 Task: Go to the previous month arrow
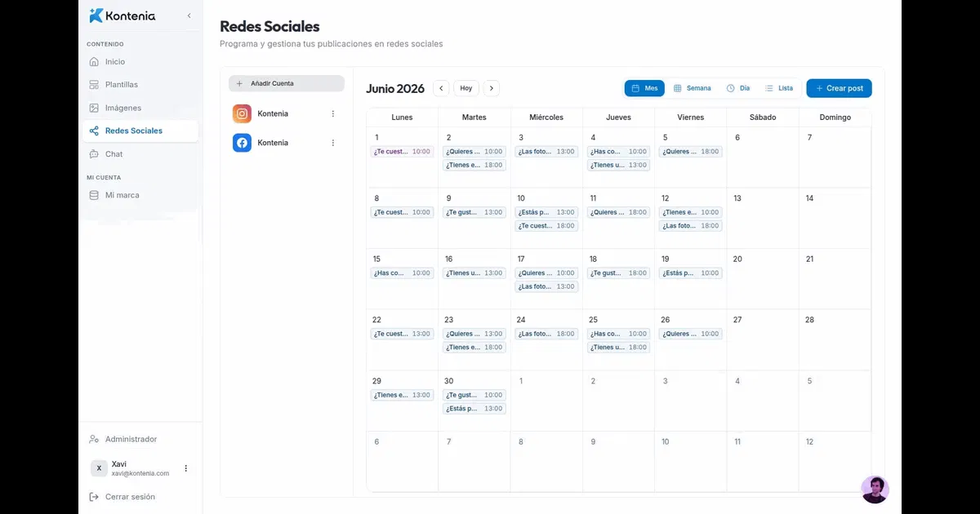[x=441, y=88]
